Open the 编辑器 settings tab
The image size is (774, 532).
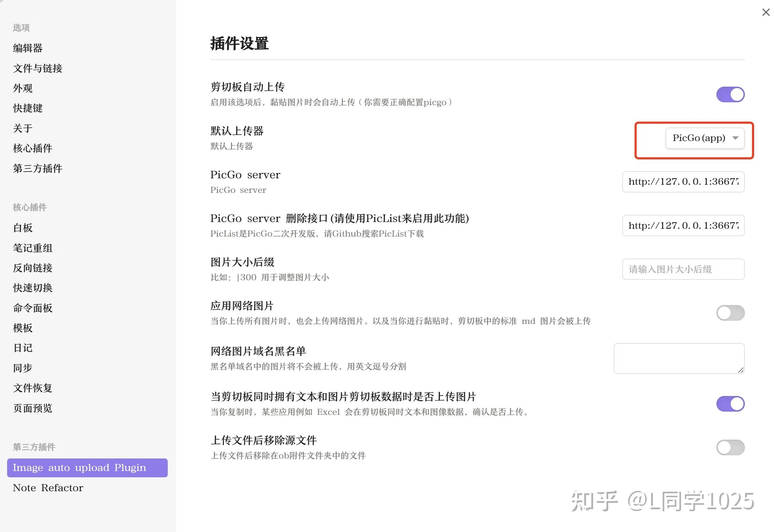[28, 48]
